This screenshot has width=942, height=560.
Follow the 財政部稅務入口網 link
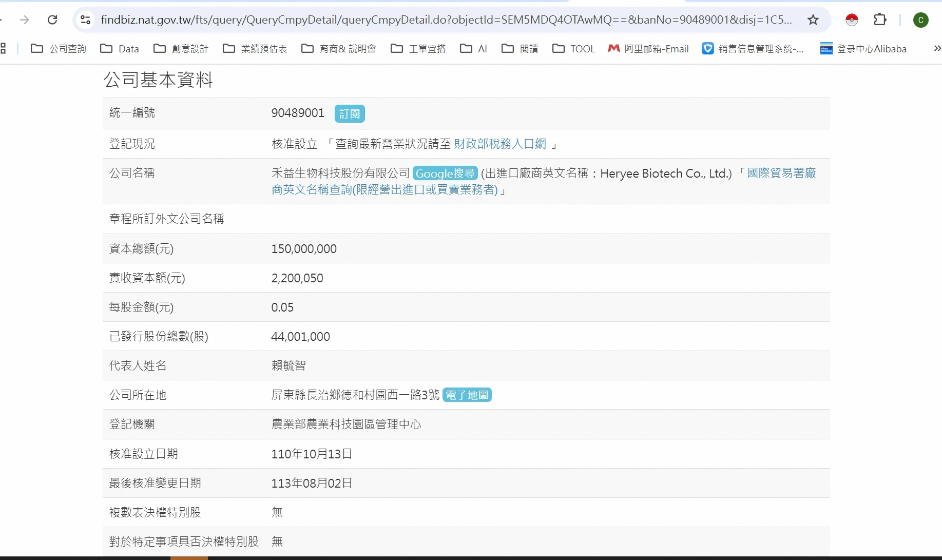(x=499, y=144)
